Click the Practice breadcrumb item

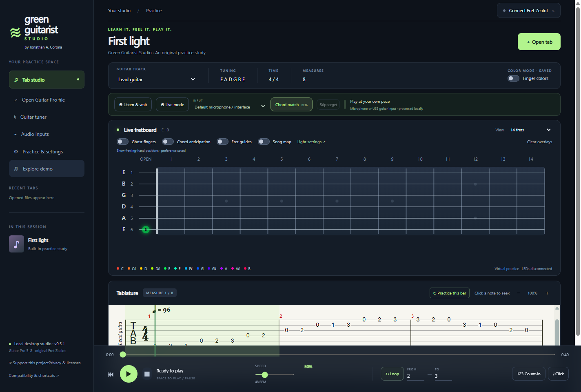154,11
